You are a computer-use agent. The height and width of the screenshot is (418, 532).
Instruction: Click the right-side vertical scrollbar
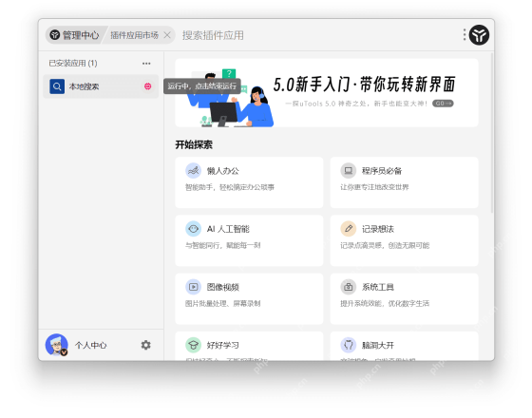click(492, 133)
